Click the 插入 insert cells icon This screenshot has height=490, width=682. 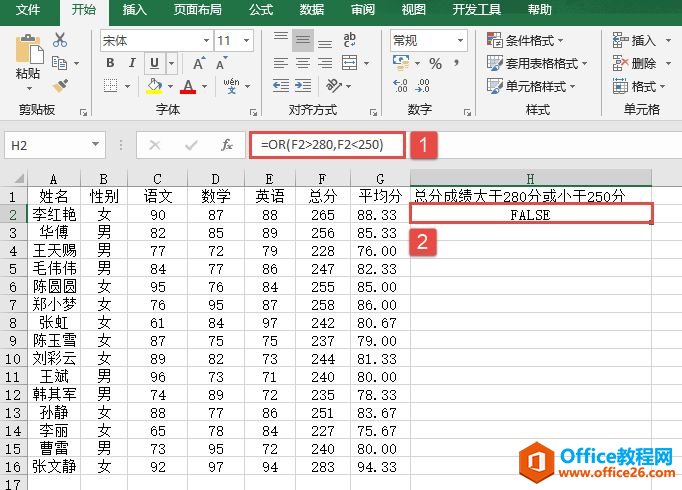tap(616, 41)
